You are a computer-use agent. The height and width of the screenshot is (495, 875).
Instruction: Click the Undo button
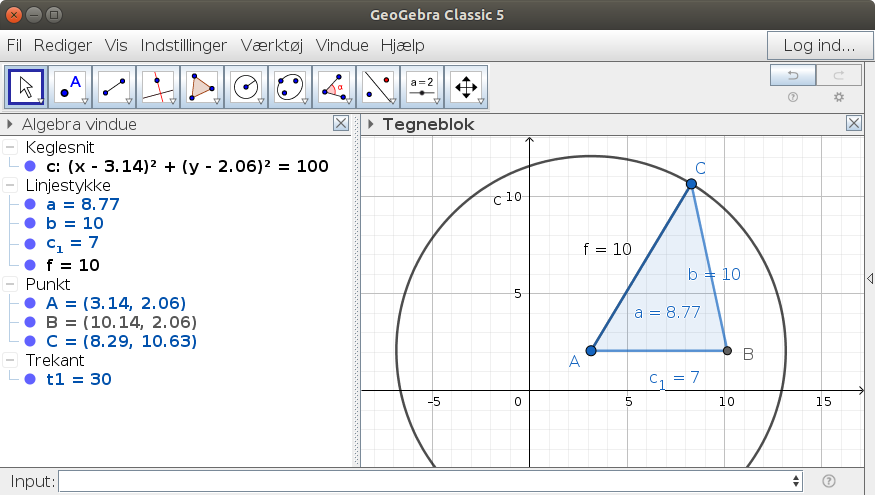coord(793,75)
